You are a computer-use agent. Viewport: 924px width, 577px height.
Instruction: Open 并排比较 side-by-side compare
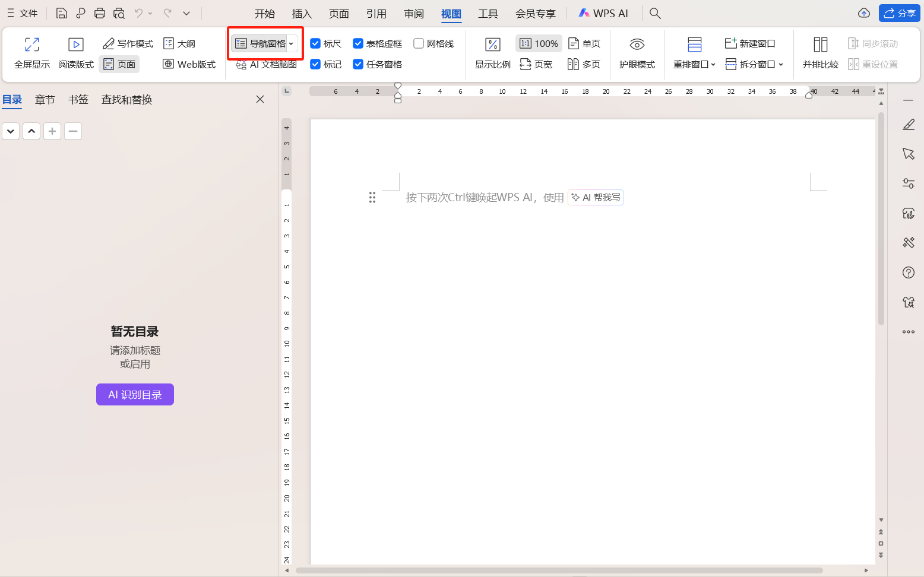click(x=820, y=52)
